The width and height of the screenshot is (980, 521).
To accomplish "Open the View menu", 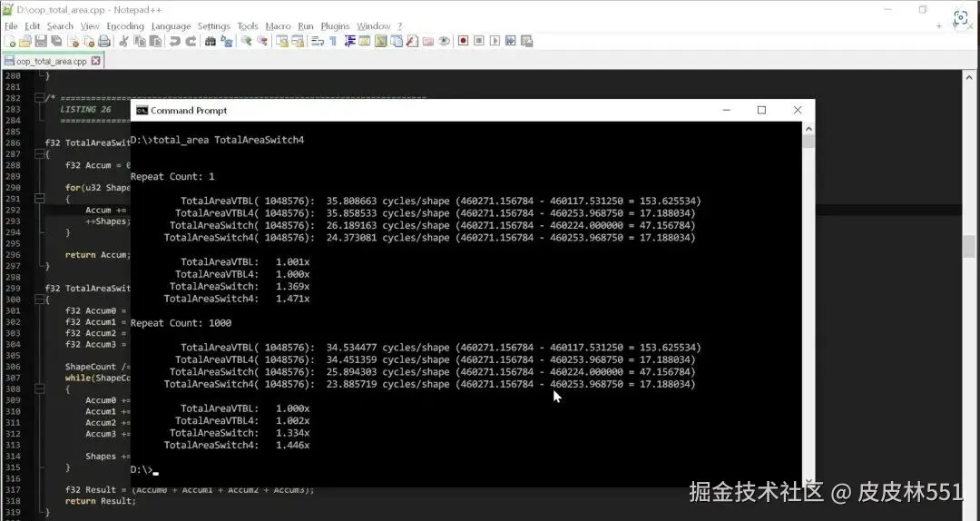I will click(x=90, y=26).
